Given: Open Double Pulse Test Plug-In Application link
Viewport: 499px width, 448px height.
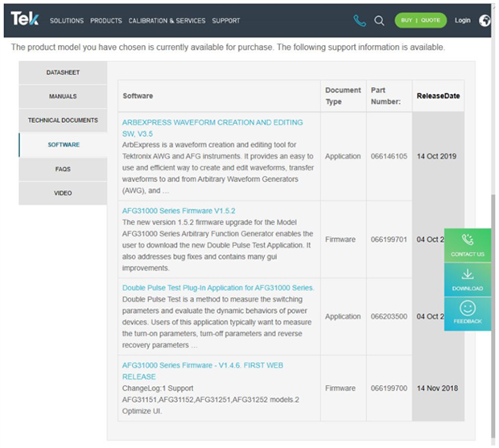Looking at the screenshot, I should 218,288.
